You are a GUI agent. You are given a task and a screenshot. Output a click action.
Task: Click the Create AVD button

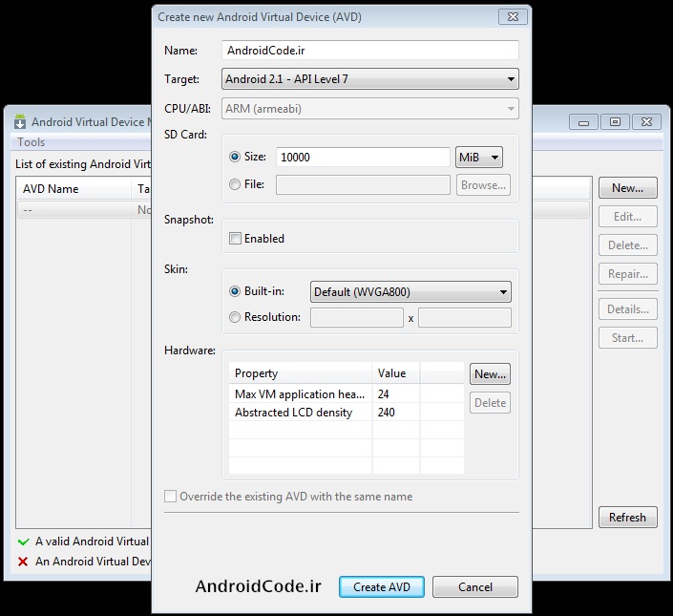pyautogui.click(x=382, y=586)
